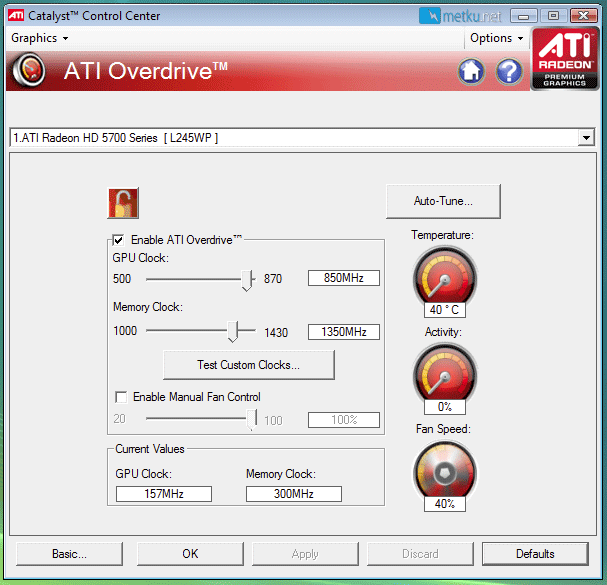Click the 870 GPU clock maximum label

coord(273,279)
